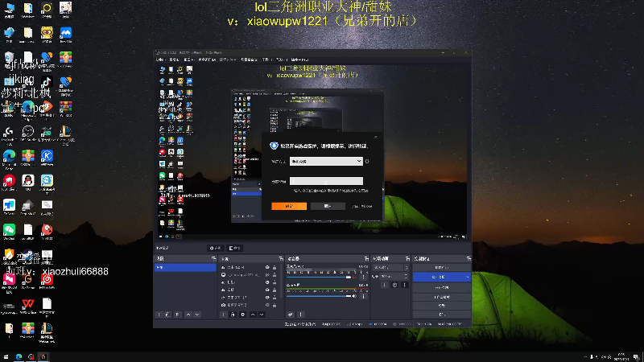Screen dimensions: 644x362
Task: Add a new scene with plus icon
Action: pyautogui.click(x=159, y=315)
